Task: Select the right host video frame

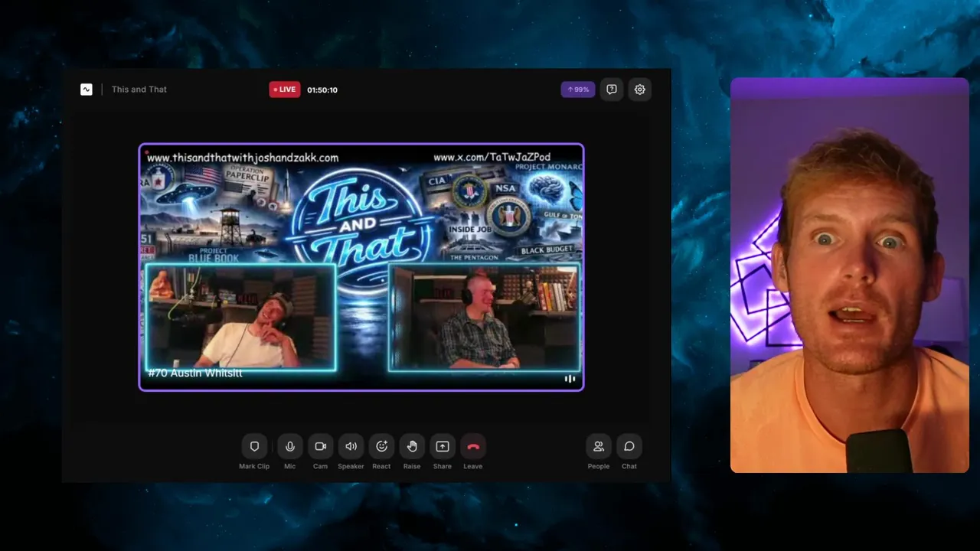Action: (484, 318)
